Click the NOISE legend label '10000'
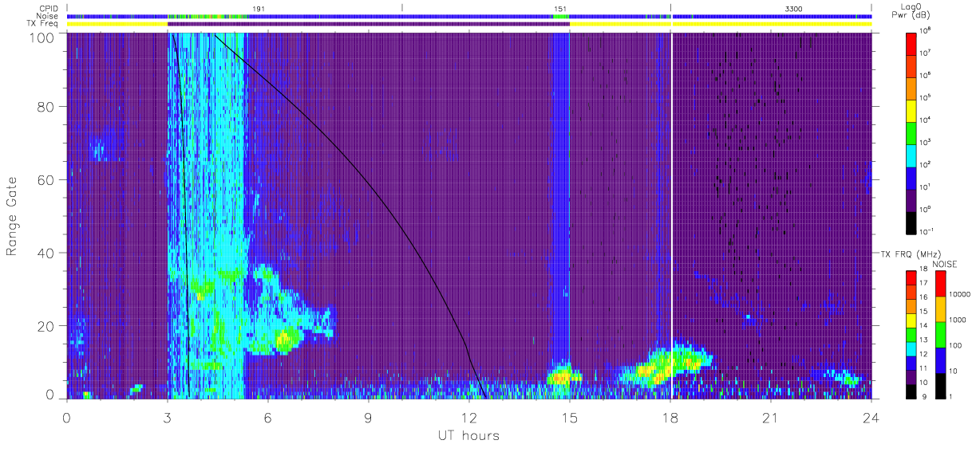 pos(959,296)
